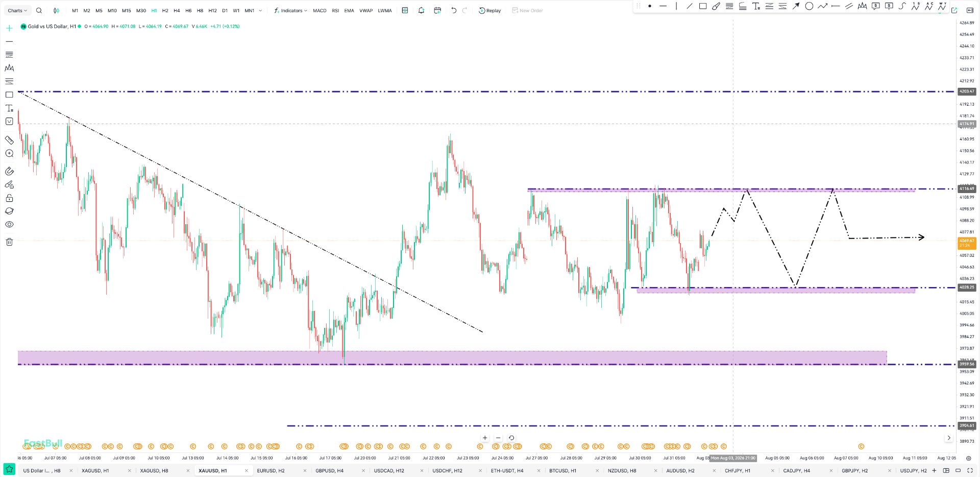Viewport: 980px width, 477px height.
Task: Toggle the VWAP indicator
Action: pos(366,11)
